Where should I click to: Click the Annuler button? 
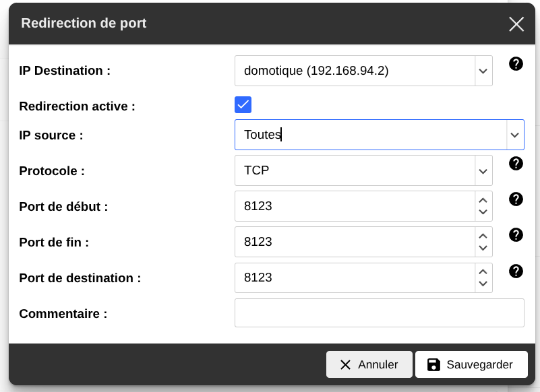click(369, 364)
